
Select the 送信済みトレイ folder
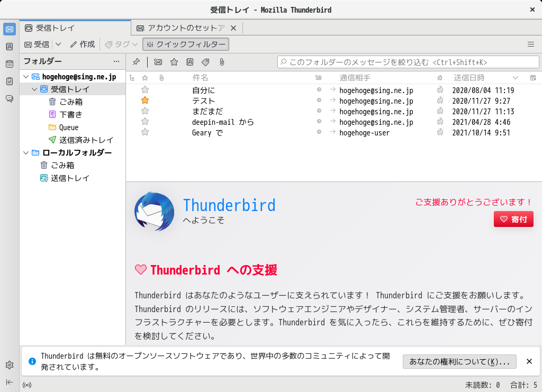coord(73,140)
